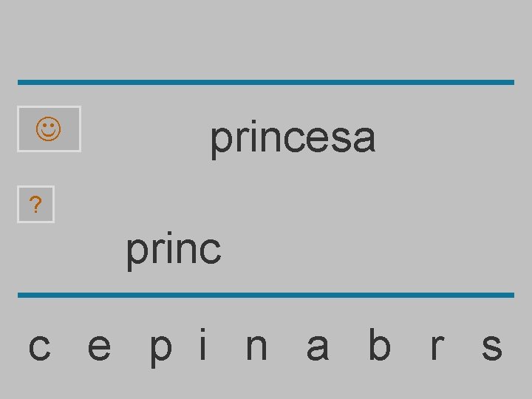Click the partial word princ

pos(173,250)
